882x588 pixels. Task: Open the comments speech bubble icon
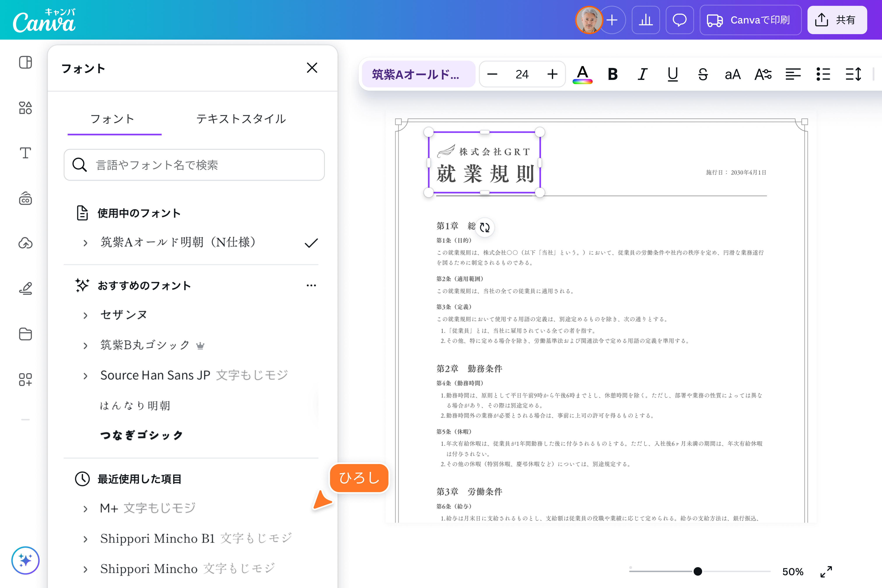pos(679,20)
